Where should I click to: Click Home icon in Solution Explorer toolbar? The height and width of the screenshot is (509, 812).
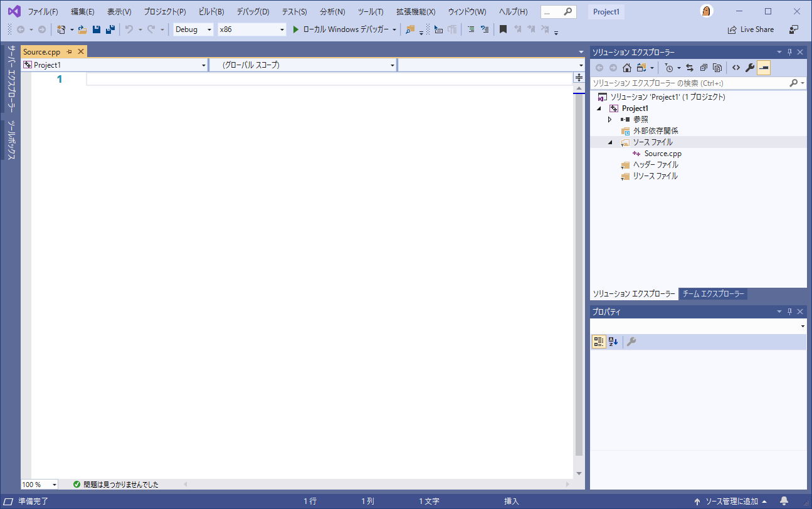click(x=626, y=68)
